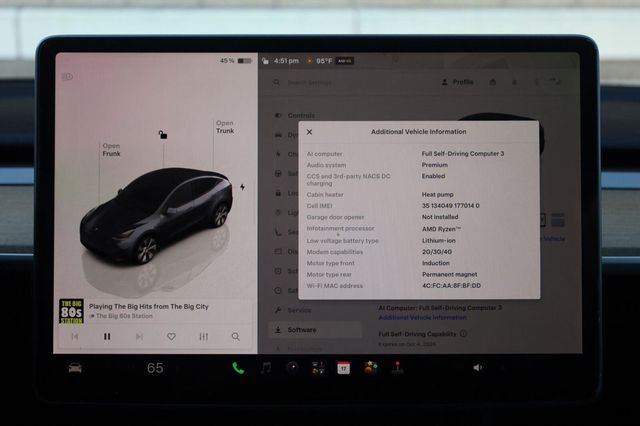This screenshot has height=426, width=640.
Task: Open the green Phone app
Action: click(238, 368)
